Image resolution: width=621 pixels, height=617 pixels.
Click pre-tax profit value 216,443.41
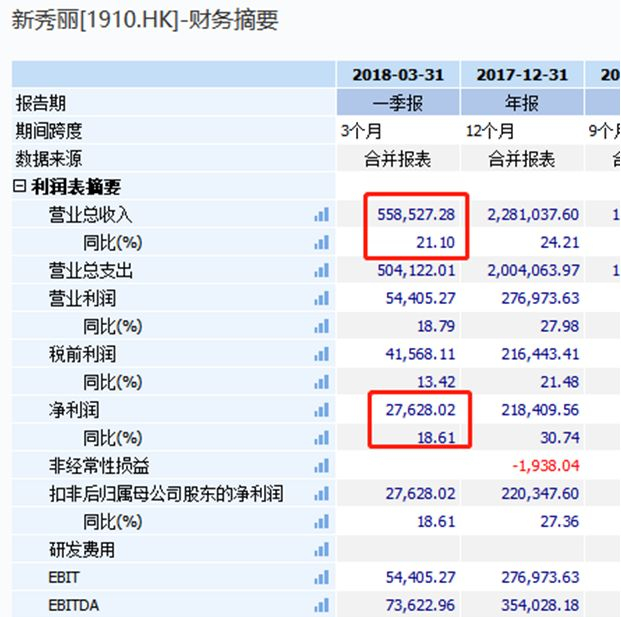point(540,354)
